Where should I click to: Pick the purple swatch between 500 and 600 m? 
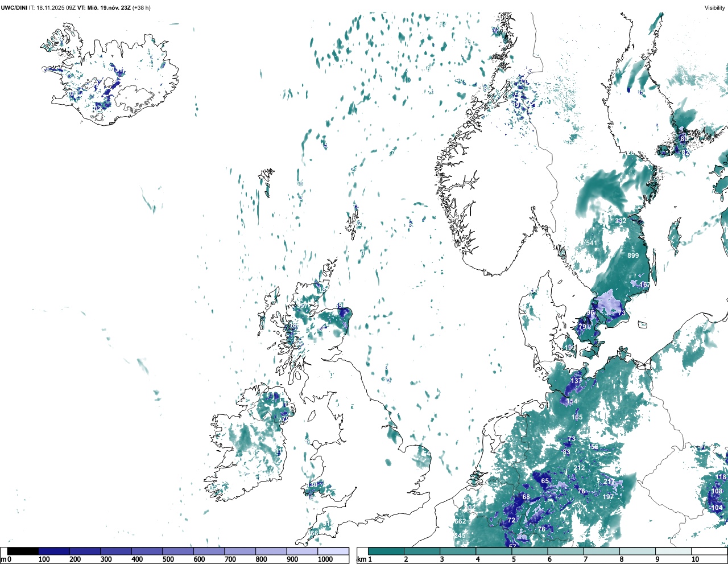178,551
